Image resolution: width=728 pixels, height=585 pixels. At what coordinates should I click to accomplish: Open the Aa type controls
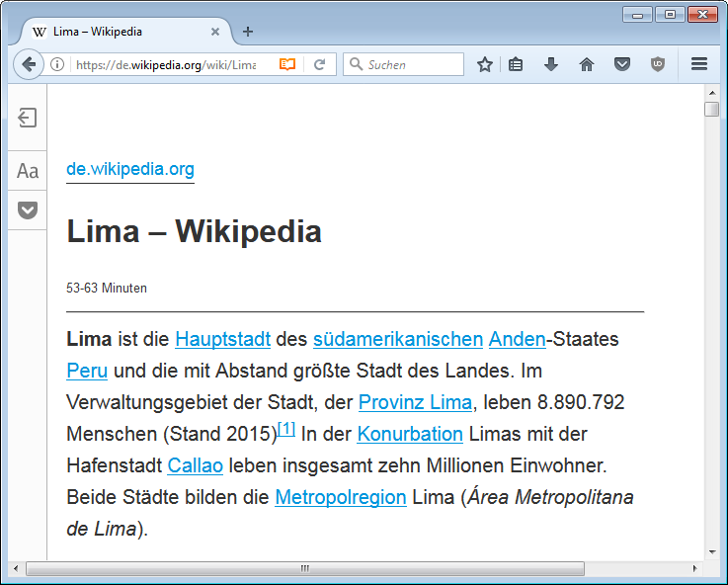28,171
